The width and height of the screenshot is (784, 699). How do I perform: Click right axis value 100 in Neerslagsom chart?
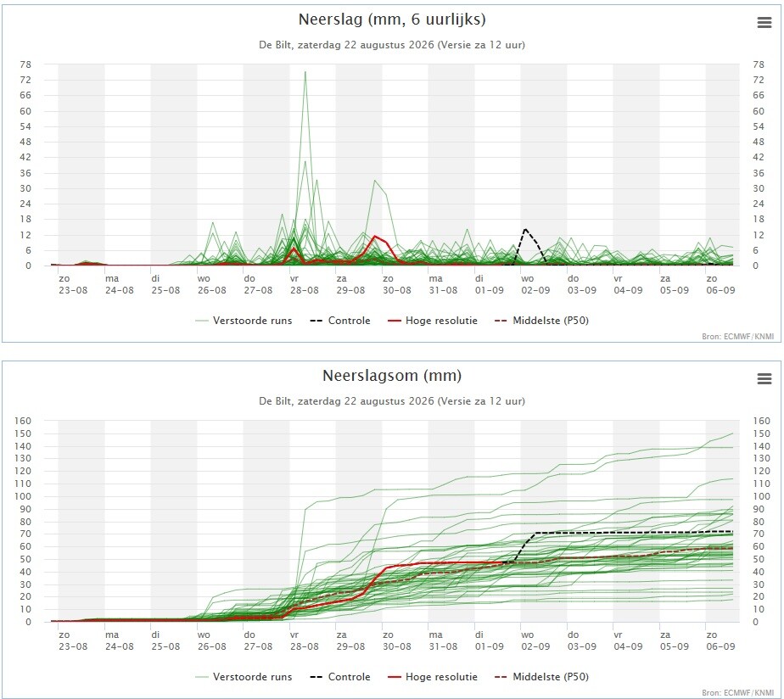click(x=762, y=496)
